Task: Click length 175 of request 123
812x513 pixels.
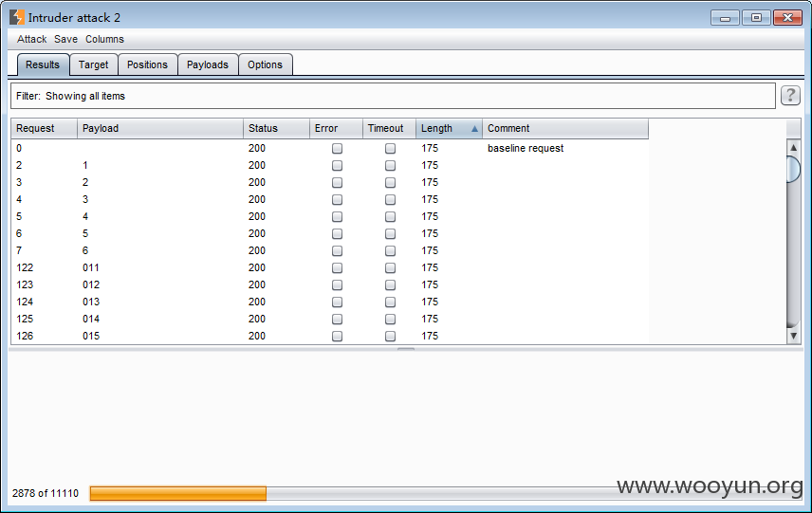Action: click(x=430, y=284)
